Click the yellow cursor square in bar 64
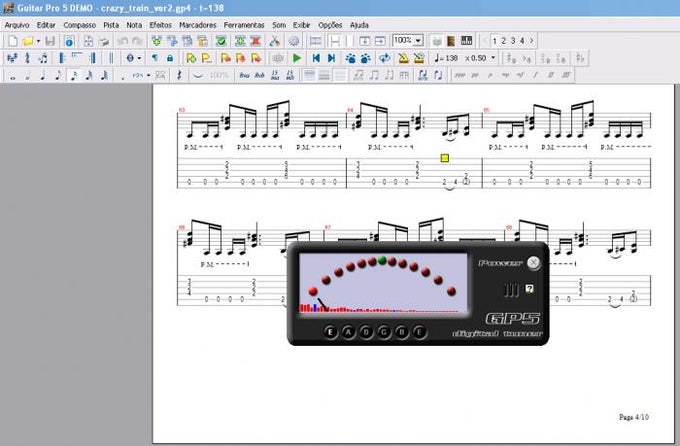Image resolution: width=680 pixels, height=446 pixels. (x=445, y=158)
